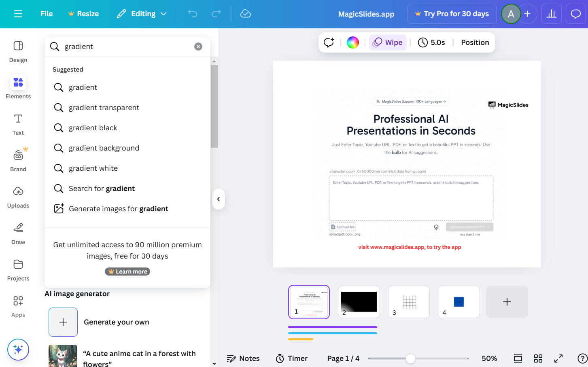Choose 'Search for gradient'
588x367 pixels.
pos(127,189)
